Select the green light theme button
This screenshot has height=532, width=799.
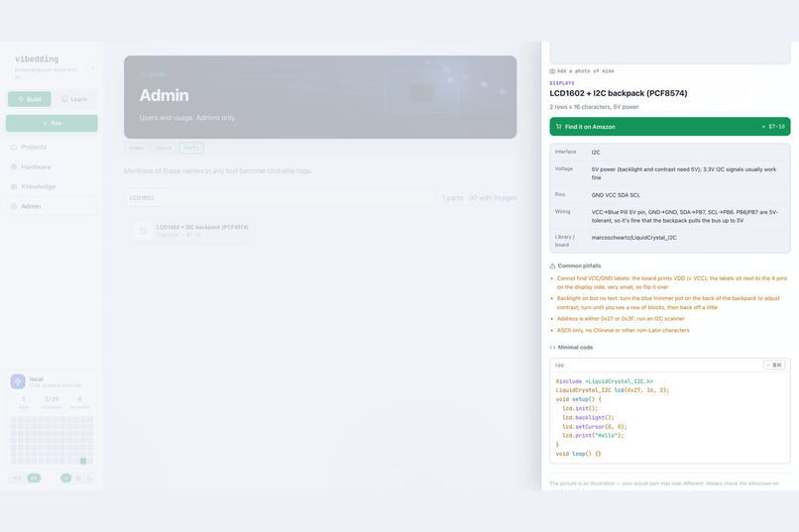(65, 479)
